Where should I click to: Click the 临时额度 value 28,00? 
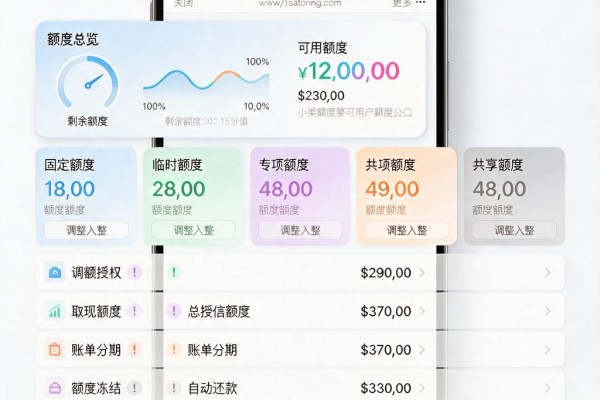tap(179, 189)
